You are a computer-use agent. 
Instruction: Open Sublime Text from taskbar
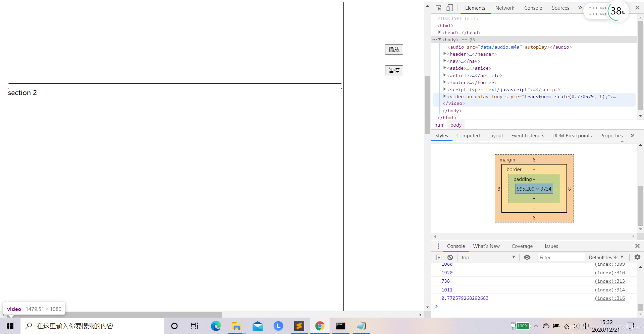tap(299, 326)
